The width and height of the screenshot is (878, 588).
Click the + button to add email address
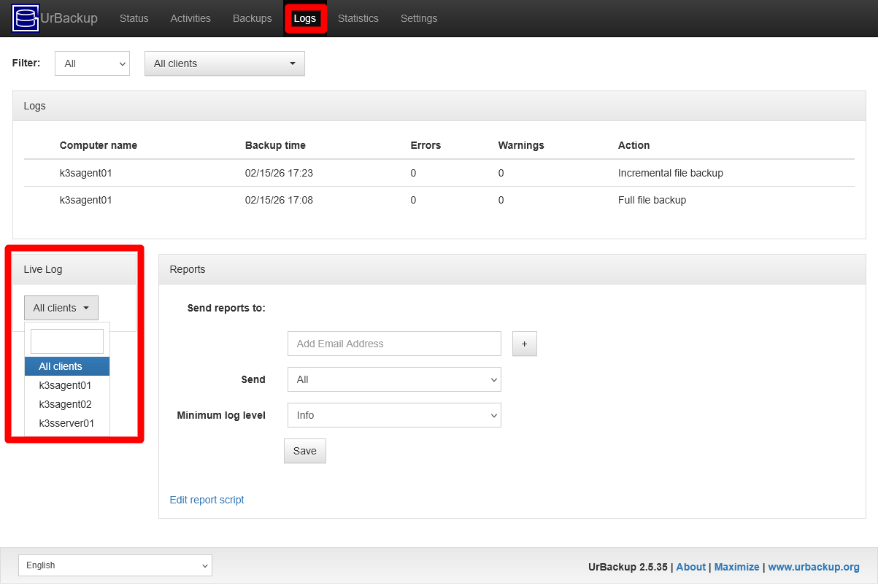point(524,344)
